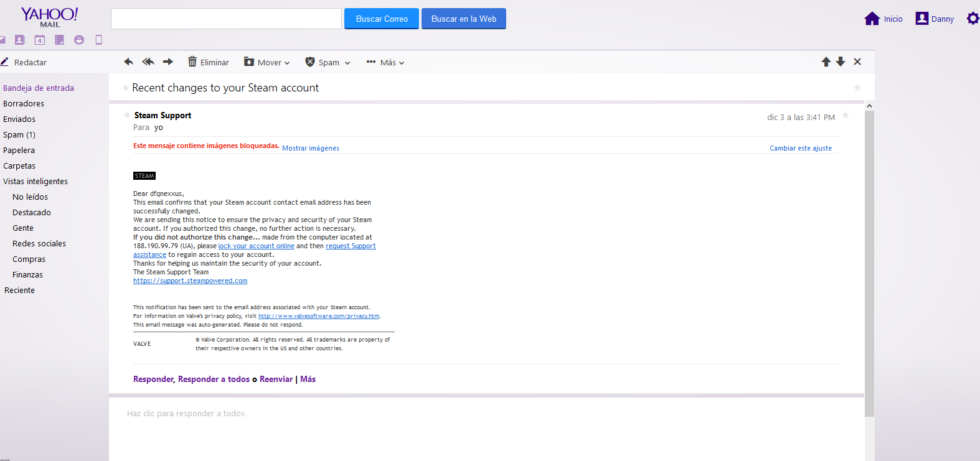The image size is (980, 461).
Task: Open Contacts from the address book icon
Action: (x=20, y=40)
